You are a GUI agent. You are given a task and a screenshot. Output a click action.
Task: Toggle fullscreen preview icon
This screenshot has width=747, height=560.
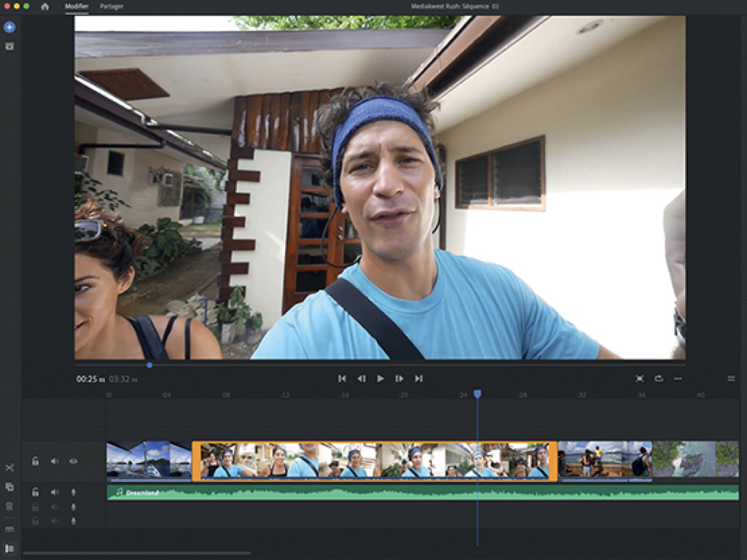pos(639,378)
